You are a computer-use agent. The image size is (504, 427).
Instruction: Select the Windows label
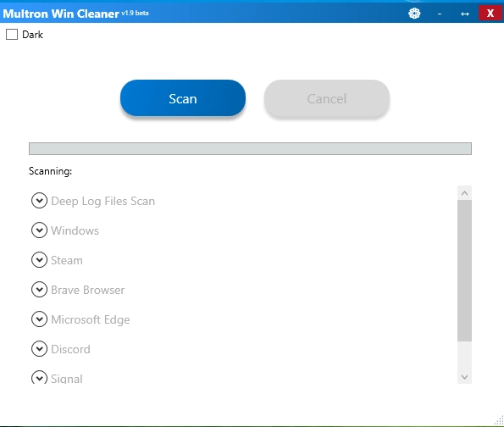75,230
